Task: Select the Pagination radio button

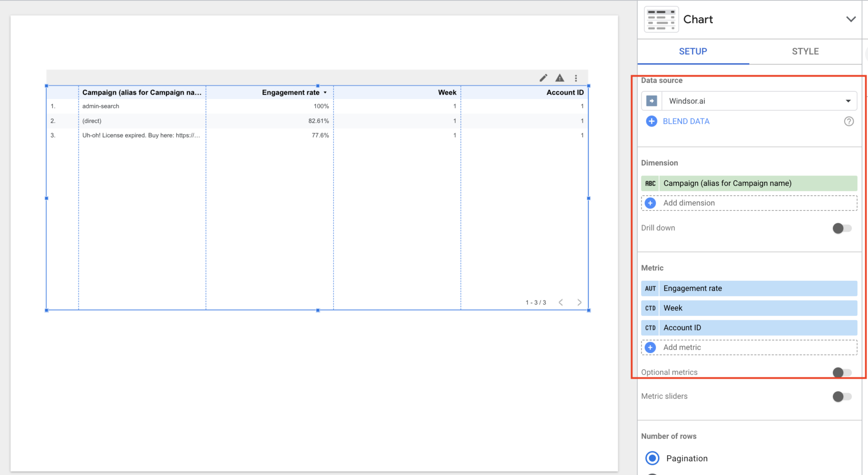Action: coord(652,458)
